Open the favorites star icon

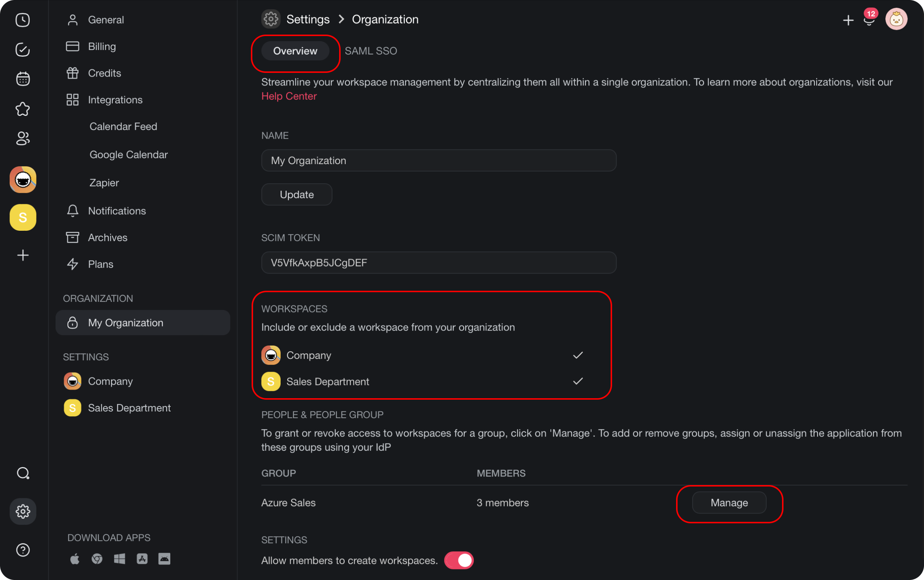(x=22, y=109)
